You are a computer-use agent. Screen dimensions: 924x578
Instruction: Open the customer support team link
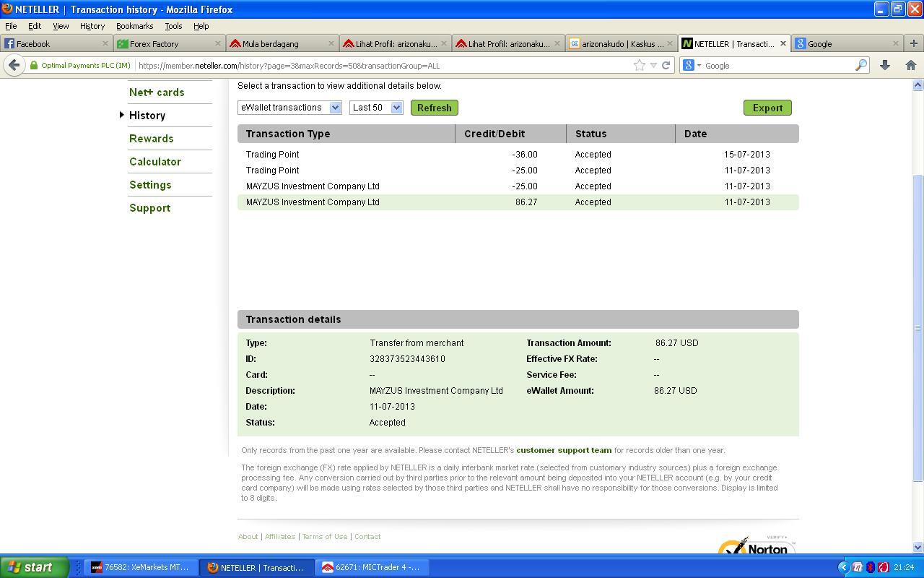point(564,450)
